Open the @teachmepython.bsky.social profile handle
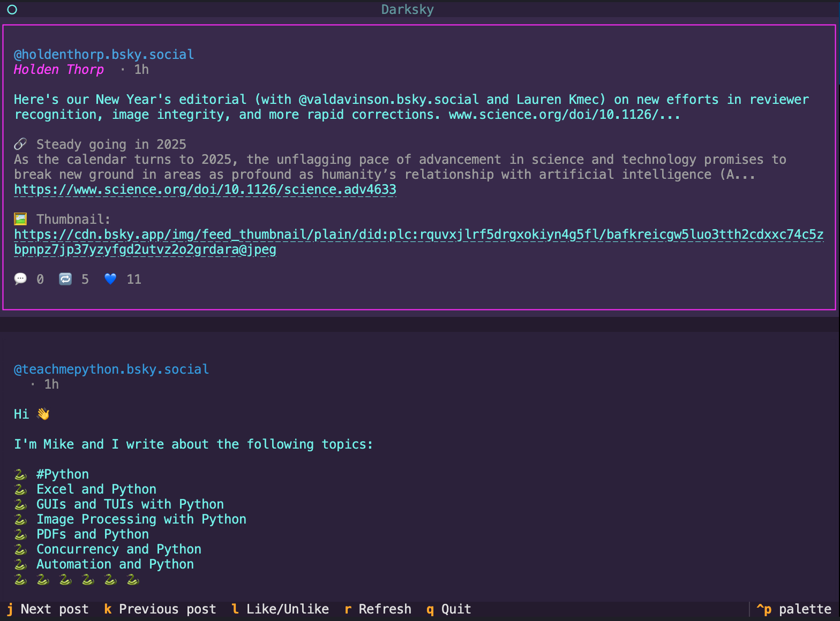This screenshot has height=621, width=840. 111,369
